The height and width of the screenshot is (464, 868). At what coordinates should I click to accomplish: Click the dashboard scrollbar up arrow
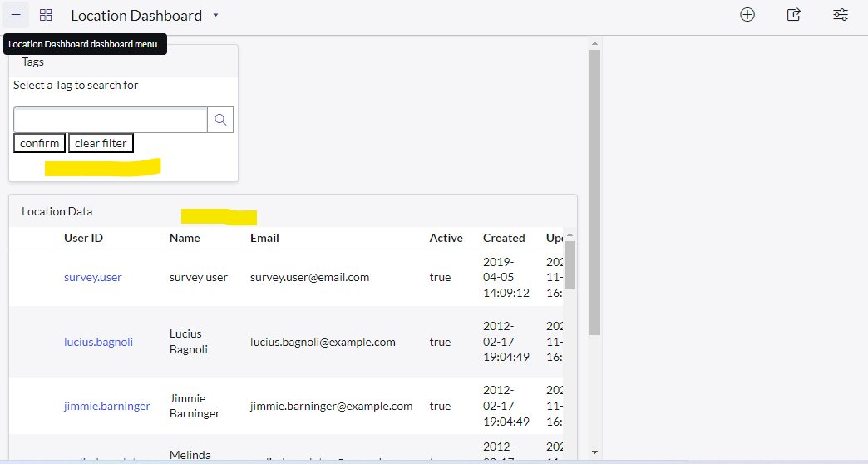[x=594, y=43]
